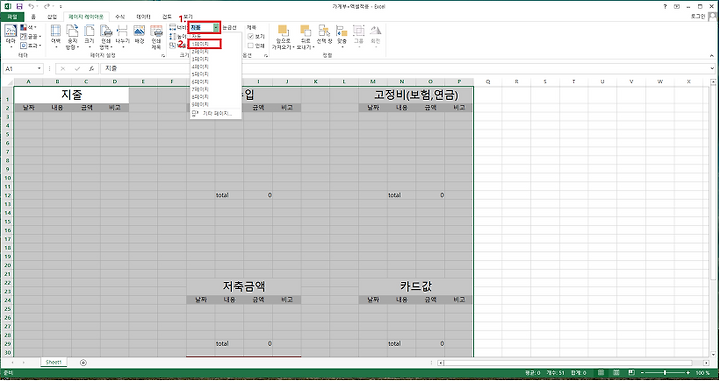Open Ribbon Display Options icon
The image size is (720, 381).
point(676,6)
